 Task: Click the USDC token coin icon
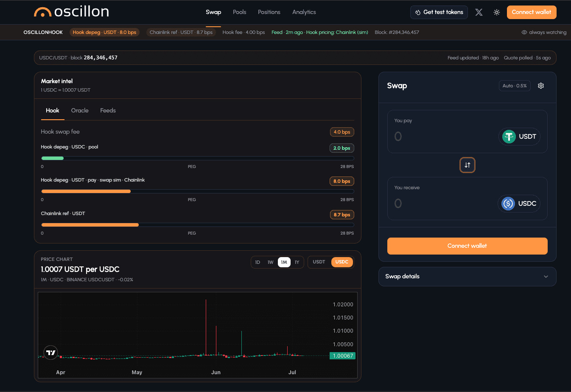click(508, 204)
